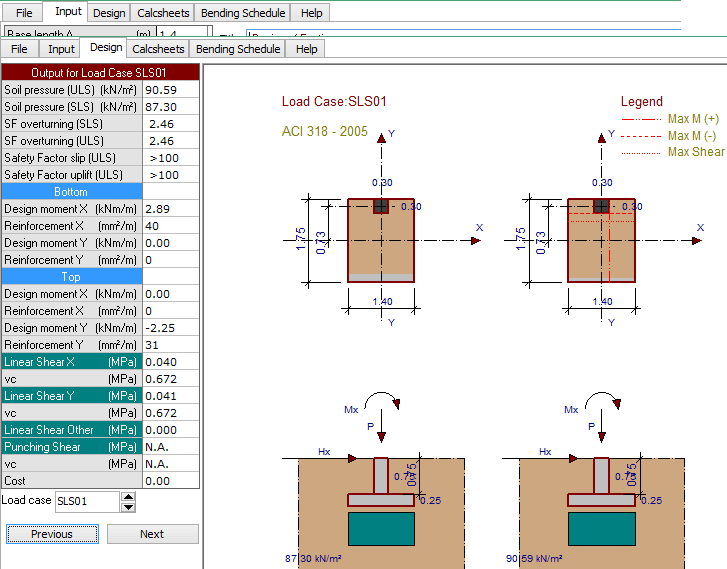
Task: Click the Punching Shear row label
Action: 72,447
